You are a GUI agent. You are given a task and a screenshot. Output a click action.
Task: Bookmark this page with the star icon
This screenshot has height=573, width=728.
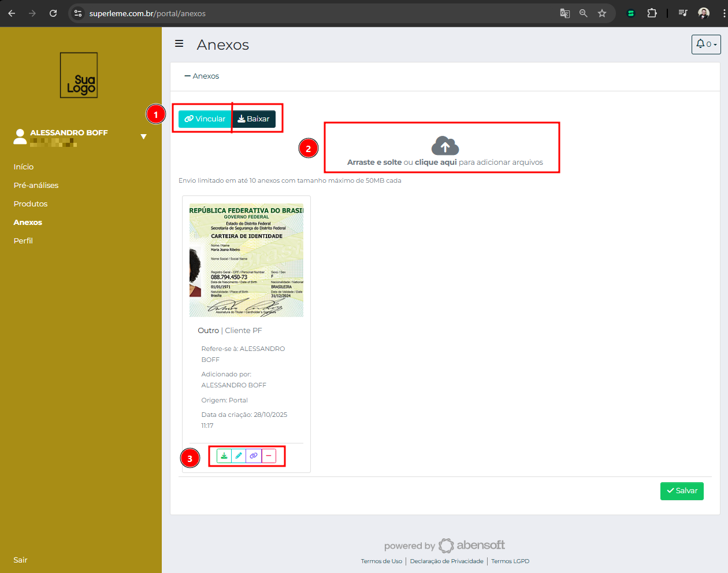(602, 13)
